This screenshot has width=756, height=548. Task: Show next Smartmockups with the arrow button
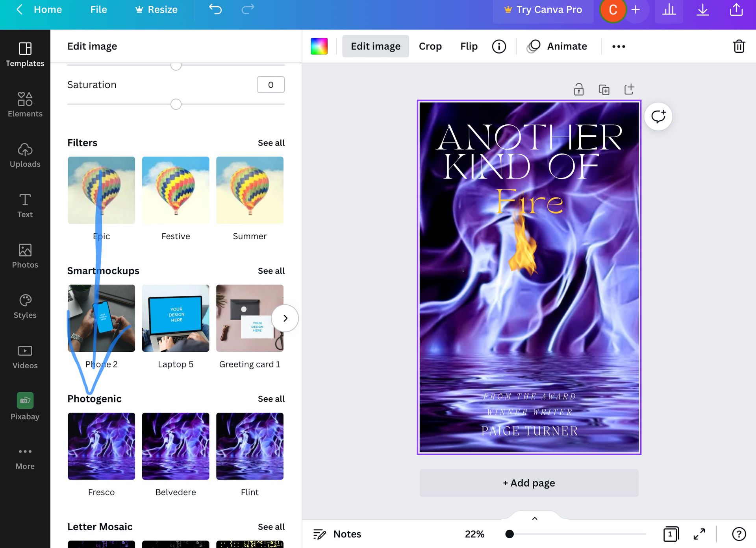285,318
